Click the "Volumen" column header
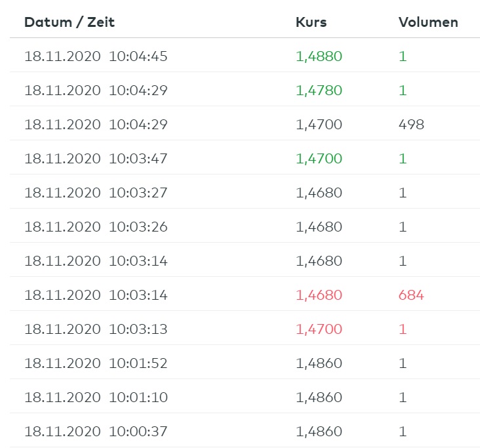Image resolution: width=480 pixels, height=448 pixels. pos(428,22)
